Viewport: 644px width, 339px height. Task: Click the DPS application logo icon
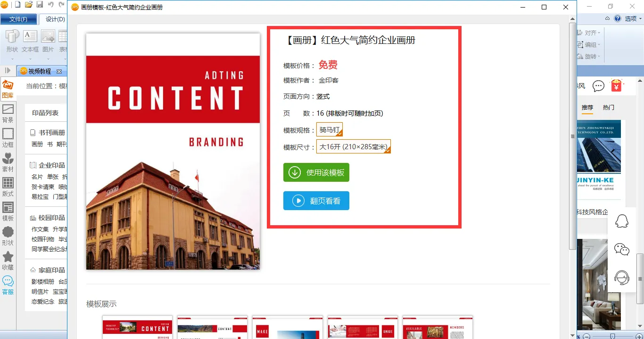click(x=5, y=5)
